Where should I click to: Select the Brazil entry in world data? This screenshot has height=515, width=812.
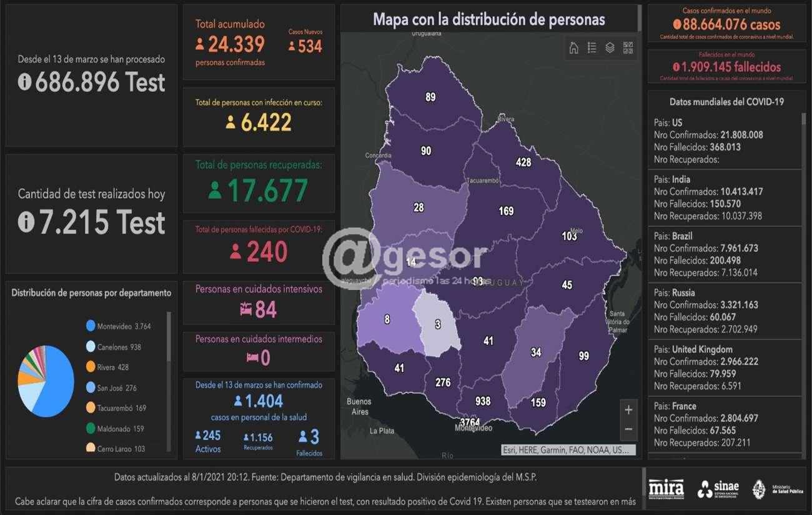click(x=725, y=254)
